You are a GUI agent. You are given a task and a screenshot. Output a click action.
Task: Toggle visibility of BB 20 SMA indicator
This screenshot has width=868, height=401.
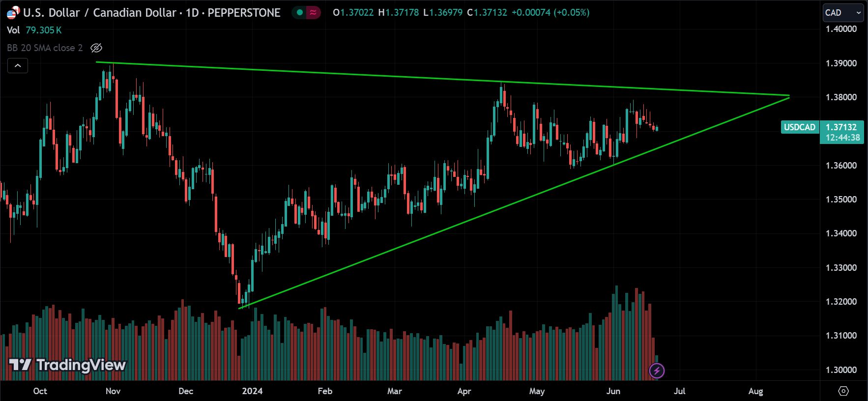pos(96,48)
